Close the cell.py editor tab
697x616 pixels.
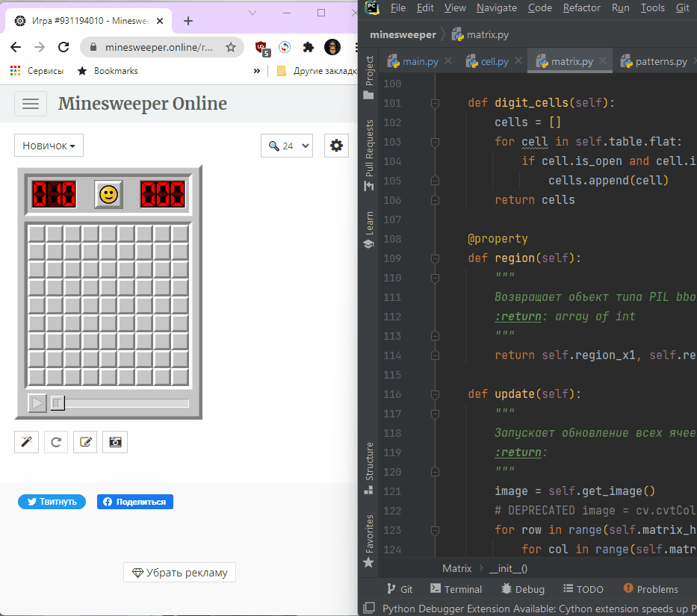(x=518, y=61)
